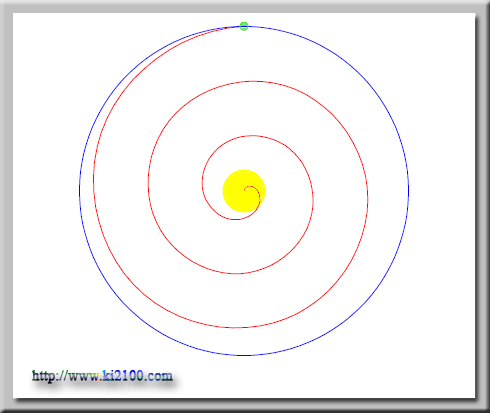Select the yellow sun disc
This screenshot has height=413, width=490.
pos(244,191)
